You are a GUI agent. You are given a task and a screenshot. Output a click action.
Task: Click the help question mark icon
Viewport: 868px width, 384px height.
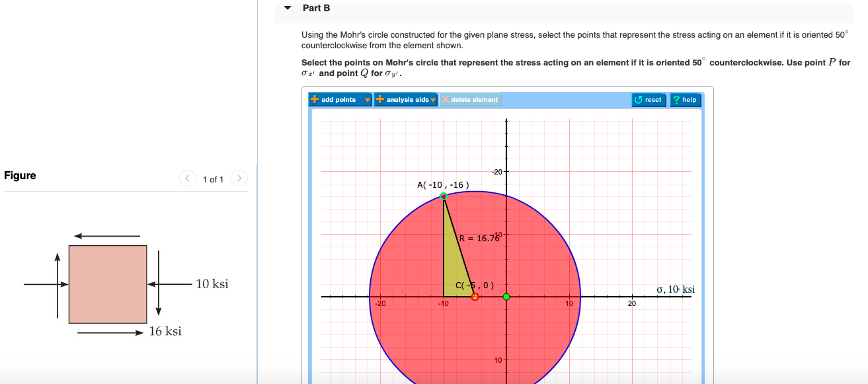pos(676,99)
